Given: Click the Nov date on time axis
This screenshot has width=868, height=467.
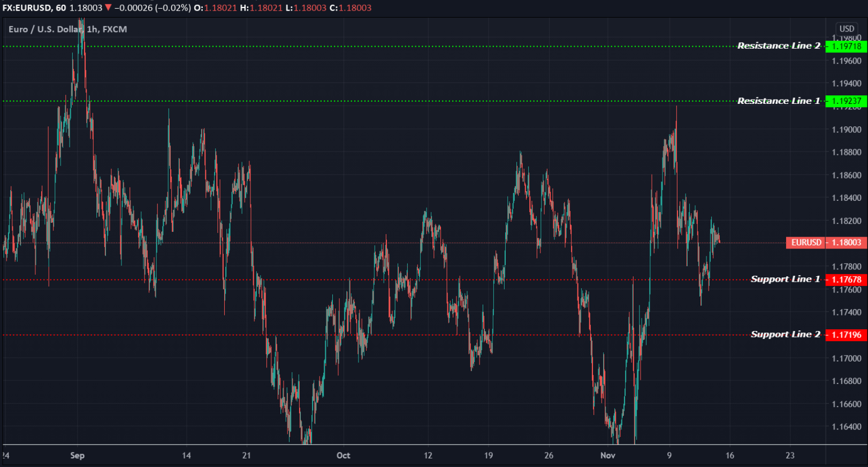Looking at the screenshot, I should tap(608, 456).
